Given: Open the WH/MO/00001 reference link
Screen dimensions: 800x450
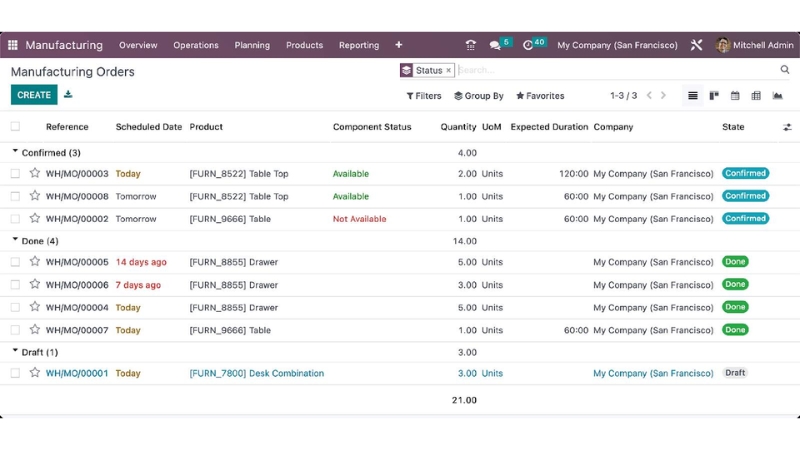Looking at the screenshot, I should (77, 373).
